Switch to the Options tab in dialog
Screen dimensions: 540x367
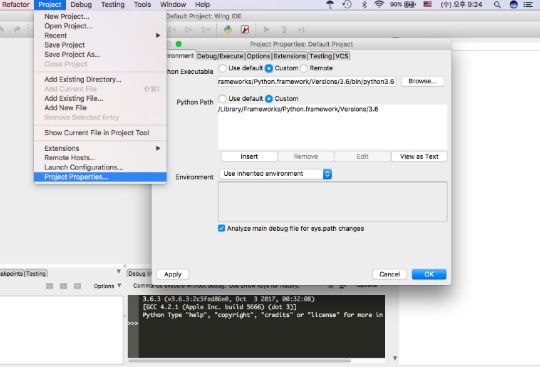(258, 56)
